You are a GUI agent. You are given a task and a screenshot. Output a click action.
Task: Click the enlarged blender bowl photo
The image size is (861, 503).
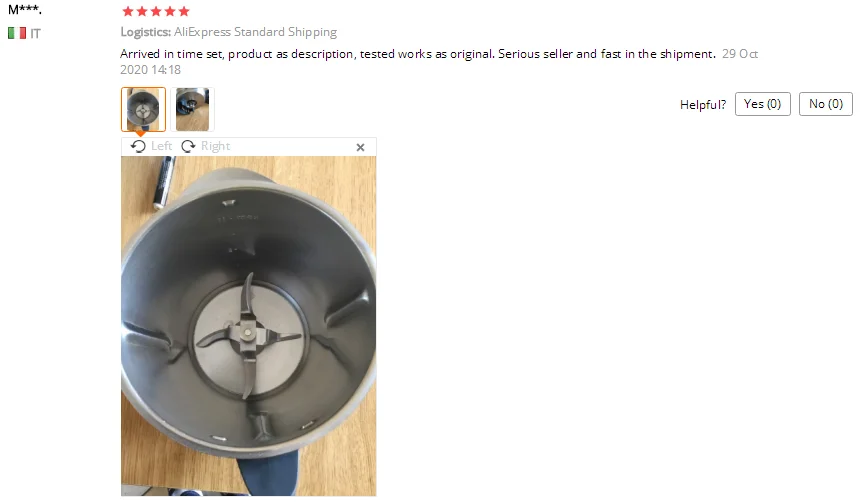pos(249,326)
